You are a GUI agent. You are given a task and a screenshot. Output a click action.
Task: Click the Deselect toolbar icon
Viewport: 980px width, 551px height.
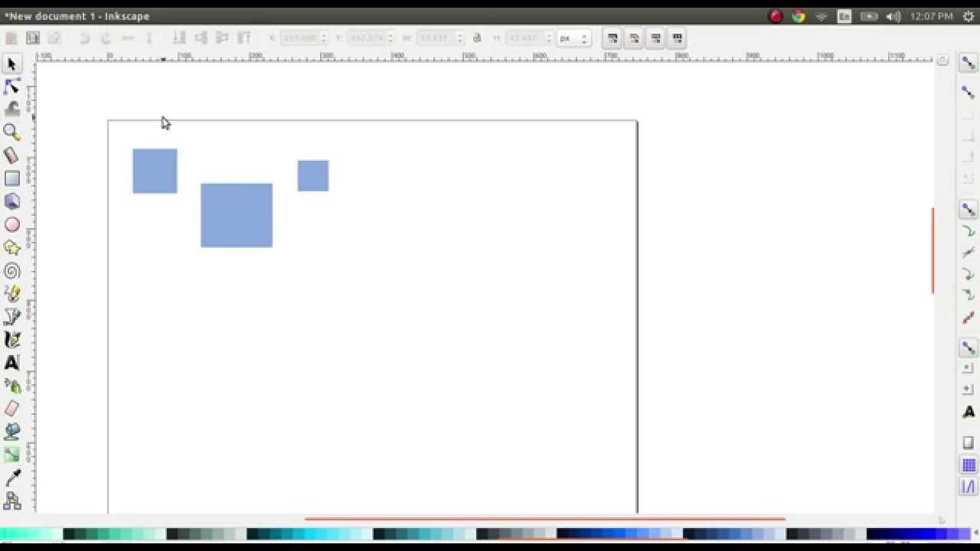click(54, 37)
